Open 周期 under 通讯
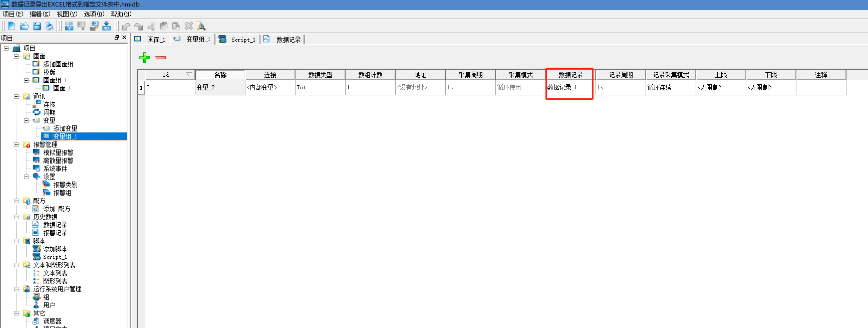Image resolution: width=868 pixels, height=328 pixels. coord(49,112)
